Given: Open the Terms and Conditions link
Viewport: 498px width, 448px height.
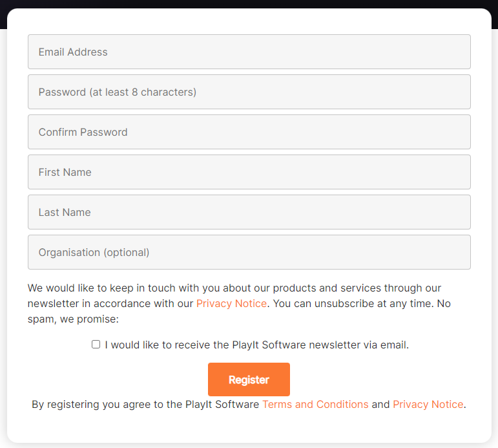Looking at the screenshot, I should tap(315, 405).
